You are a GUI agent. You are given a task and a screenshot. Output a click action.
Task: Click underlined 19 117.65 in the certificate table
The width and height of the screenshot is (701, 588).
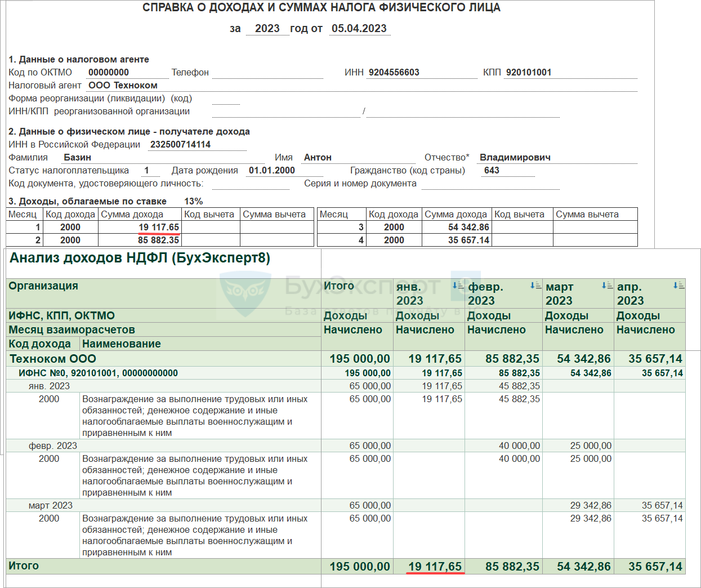coord(159,227)
